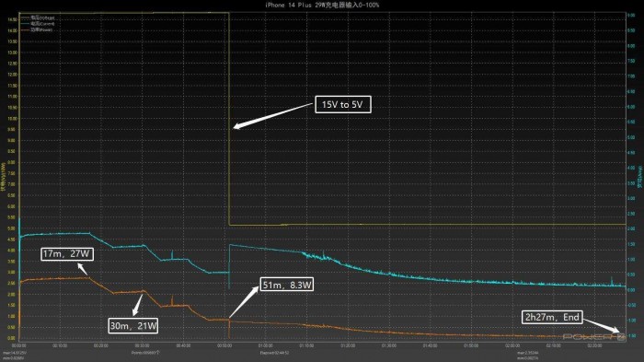Image resolution: width=644 pixels, height=362 pixels.
Task: Click the max voltage readout bottom left
Action: [15, 353]
